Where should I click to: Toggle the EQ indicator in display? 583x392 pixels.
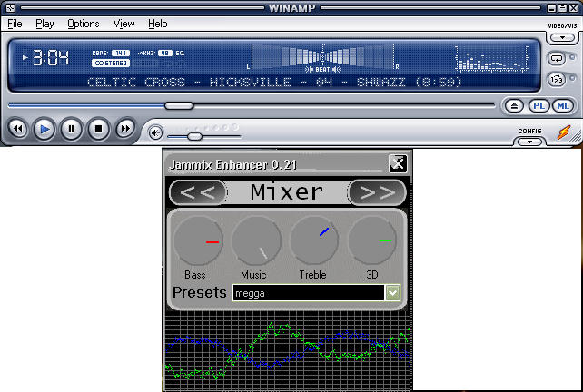click(x=180, y=54)
